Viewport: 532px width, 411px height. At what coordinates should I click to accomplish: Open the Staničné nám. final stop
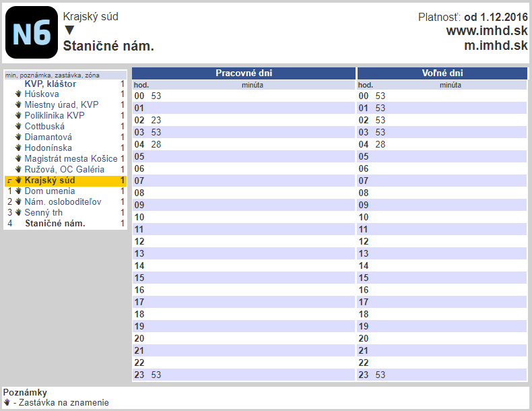55,223
